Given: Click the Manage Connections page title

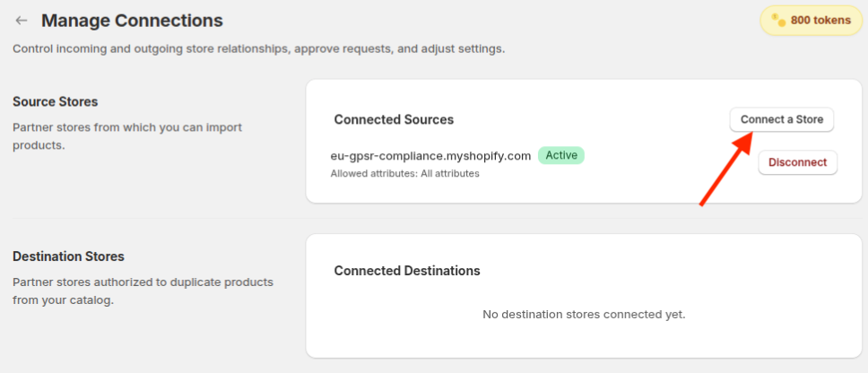Looking at the screenshot, I should pos(133,21).
